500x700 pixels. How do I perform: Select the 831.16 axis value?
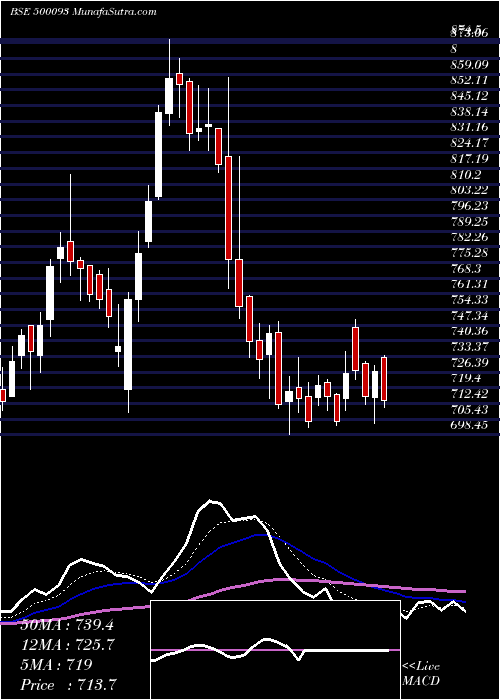(x=469, y=127)
